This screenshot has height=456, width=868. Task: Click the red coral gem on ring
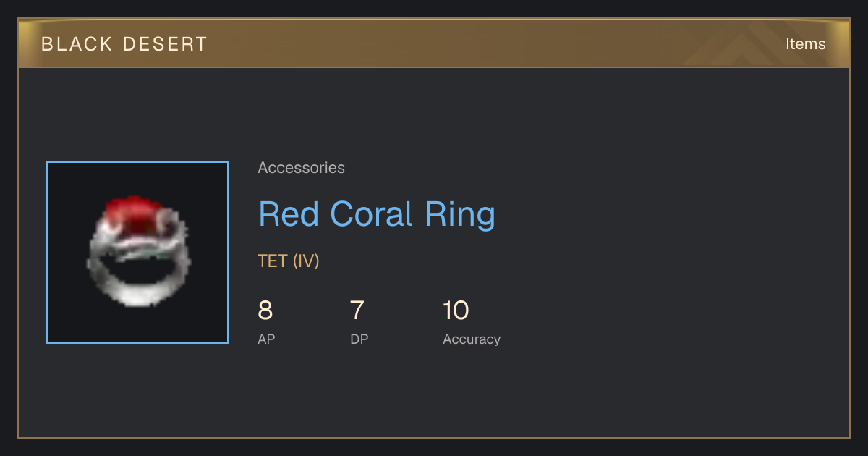[134, 214]
